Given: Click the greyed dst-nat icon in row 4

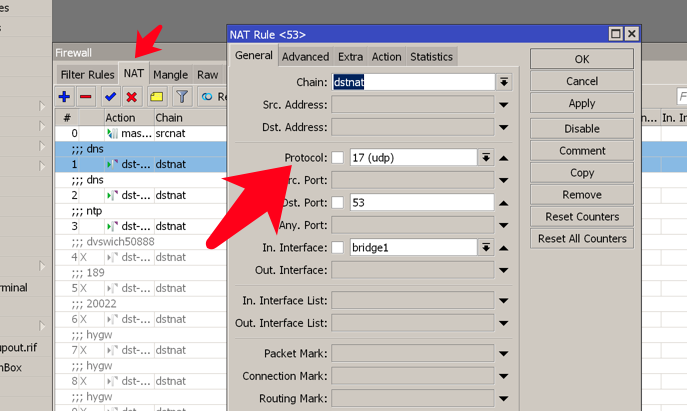Looking at the screenshot, I should pos(113,257).
